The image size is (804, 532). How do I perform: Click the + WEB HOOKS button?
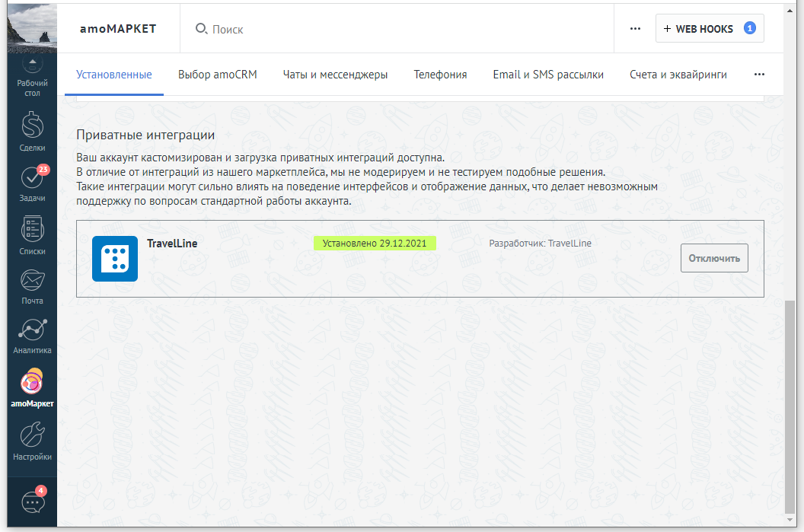[x=710, y=28]
